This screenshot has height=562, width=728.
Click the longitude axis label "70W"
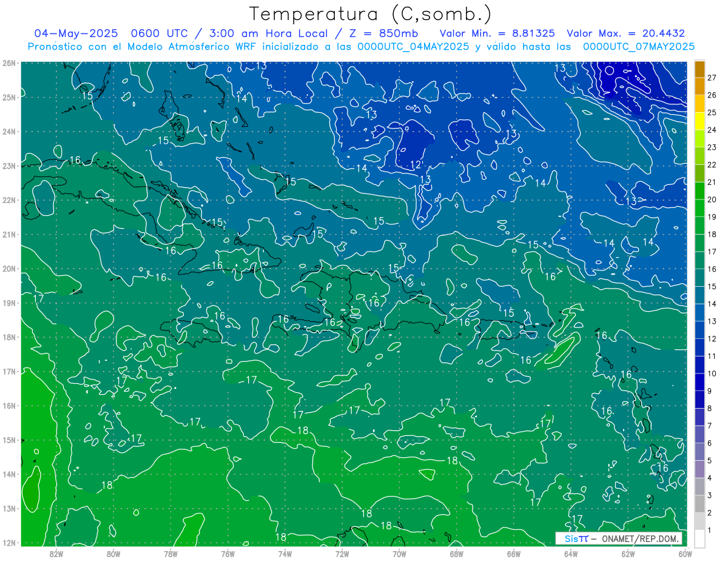399,553
